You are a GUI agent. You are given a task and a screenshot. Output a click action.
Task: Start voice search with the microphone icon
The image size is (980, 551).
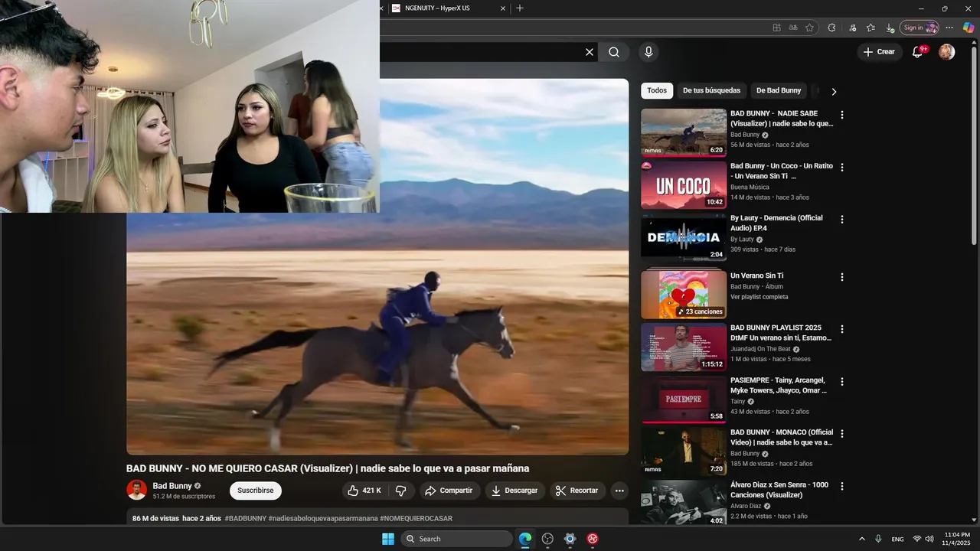click(648, 52)
